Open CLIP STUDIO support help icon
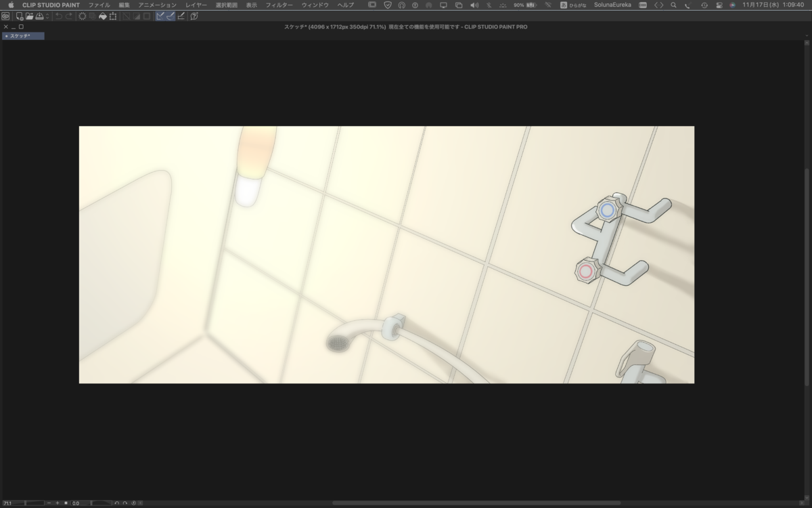The height and width of the screenshot is (508, 812). [194, 16]
